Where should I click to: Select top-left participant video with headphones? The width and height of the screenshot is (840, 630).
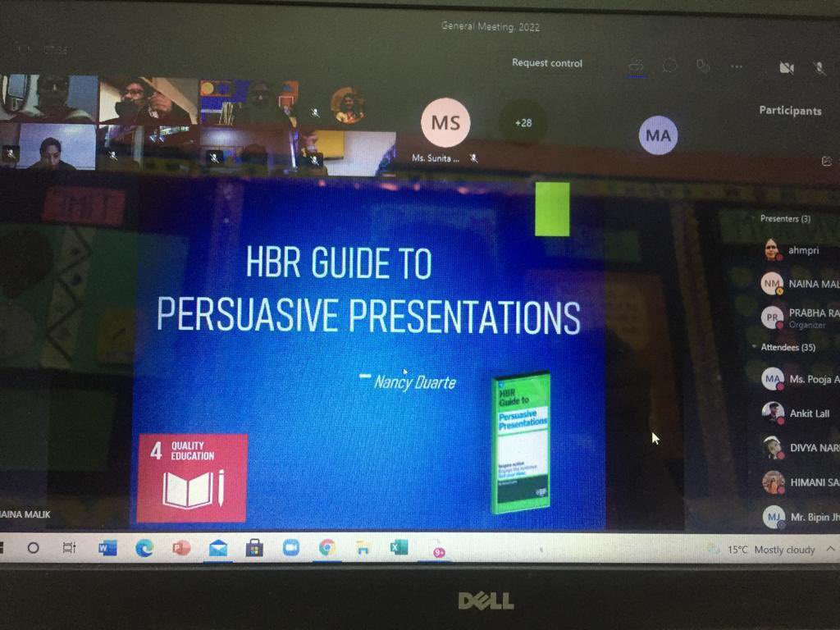click(48, 98)
